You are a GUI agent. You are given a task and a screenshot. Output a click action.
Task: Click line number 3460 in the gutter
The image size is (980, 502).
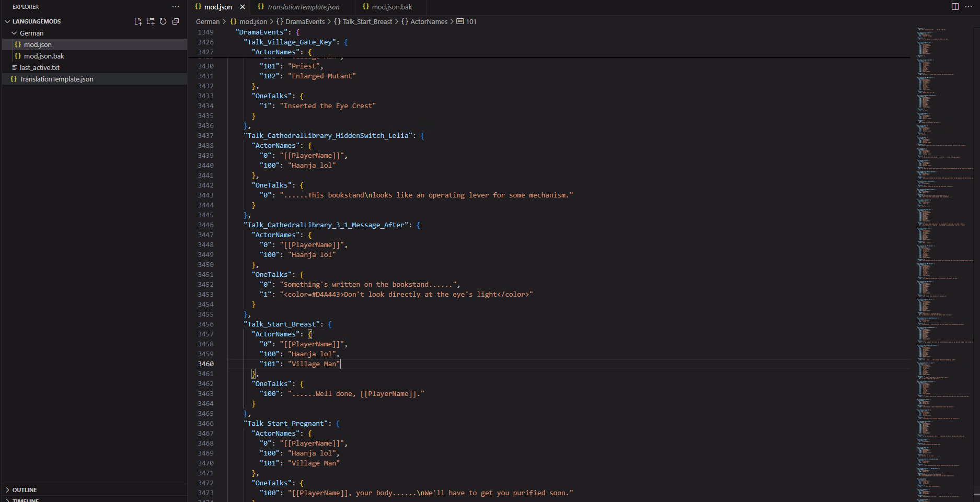tap(205, 364)
